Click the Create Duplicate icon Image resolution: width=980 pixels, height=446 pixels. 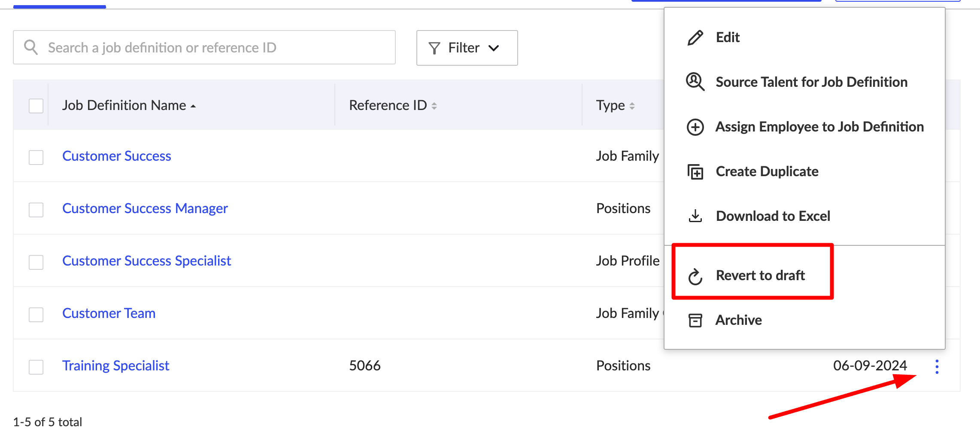click(x=695, y=172)
